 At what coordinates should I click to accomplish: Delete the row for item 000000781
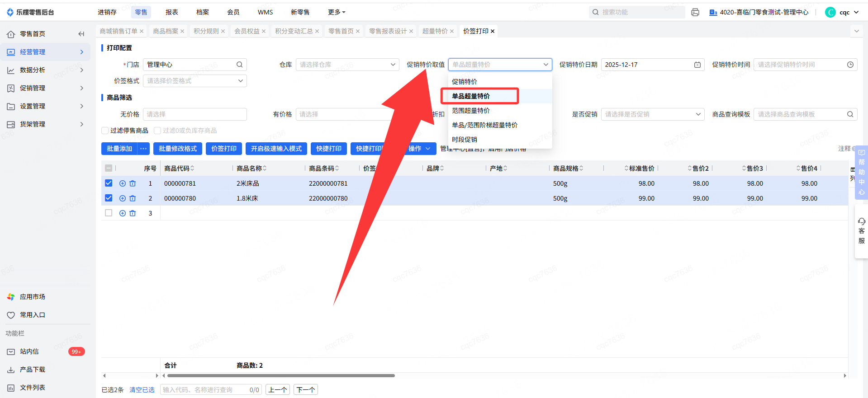click(133, 183)
